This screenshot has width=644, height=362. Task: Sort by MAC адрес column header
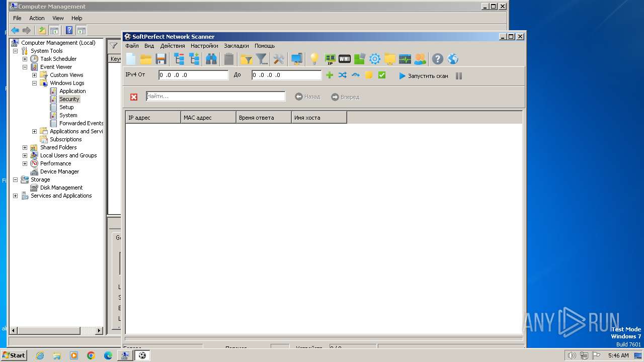(x=208, y=118)
